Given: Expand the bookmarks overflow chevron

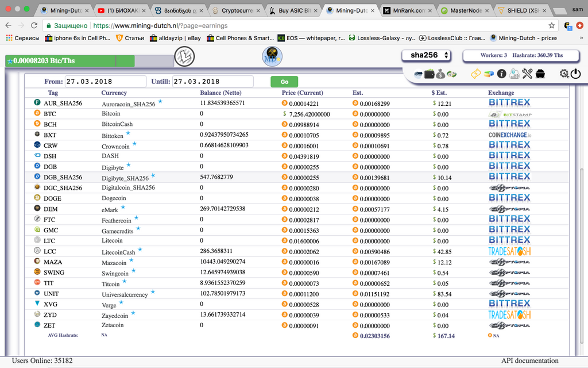Looking at the screenshot, I should point(581,38).
